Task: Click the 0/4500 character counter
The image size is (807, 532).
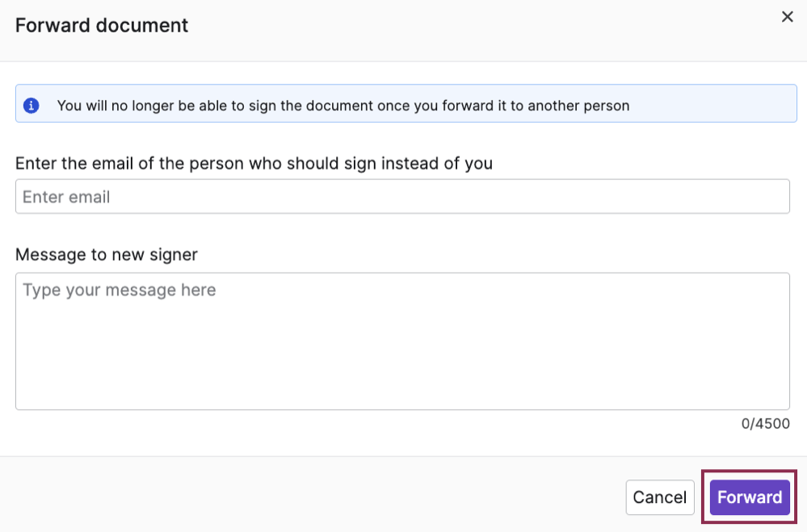Action: pyautogui.click(x=765, y=424)
